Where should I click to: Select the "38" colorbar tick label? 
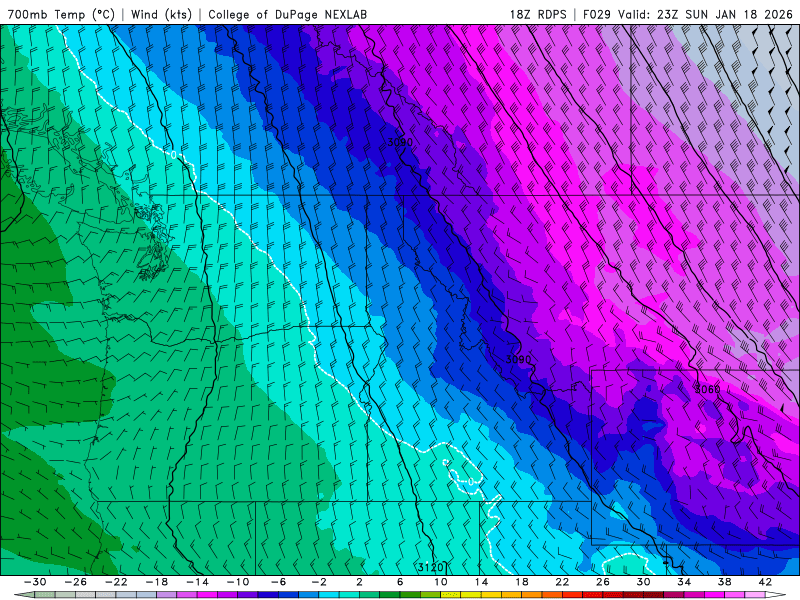click(x=724, y=582)
